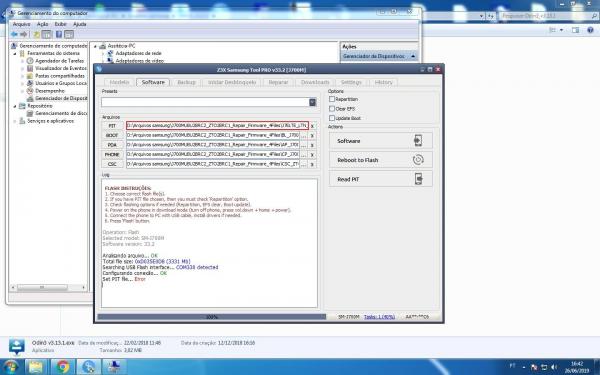Screen dimensions: 600x375
Task: Open the Reparar tab
Action: pyautogui.click(x=278, y=82)
